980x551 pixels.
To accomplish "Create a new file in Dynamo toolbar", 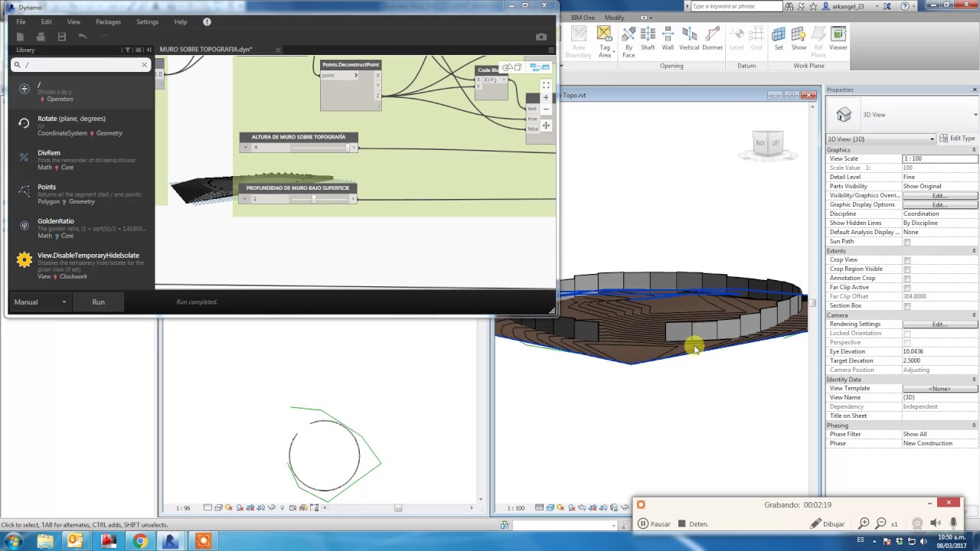I will pyautogui.click(x=21, y=37).
